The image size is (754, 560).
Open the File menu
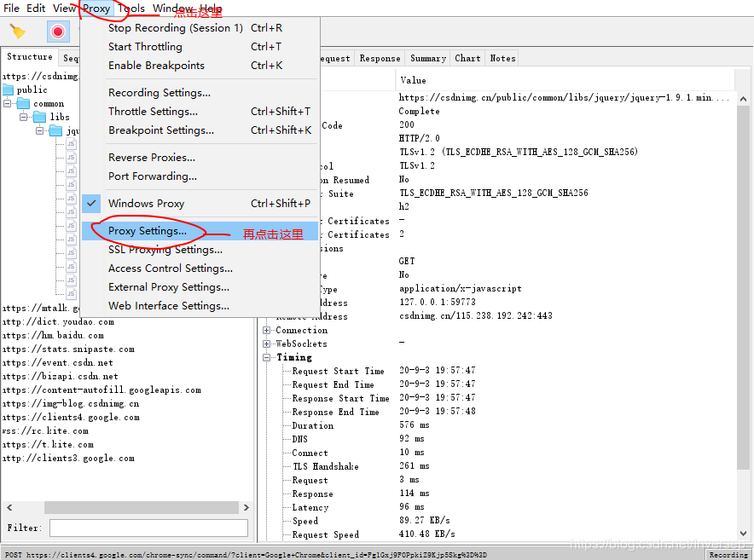(x=12, y=9)
